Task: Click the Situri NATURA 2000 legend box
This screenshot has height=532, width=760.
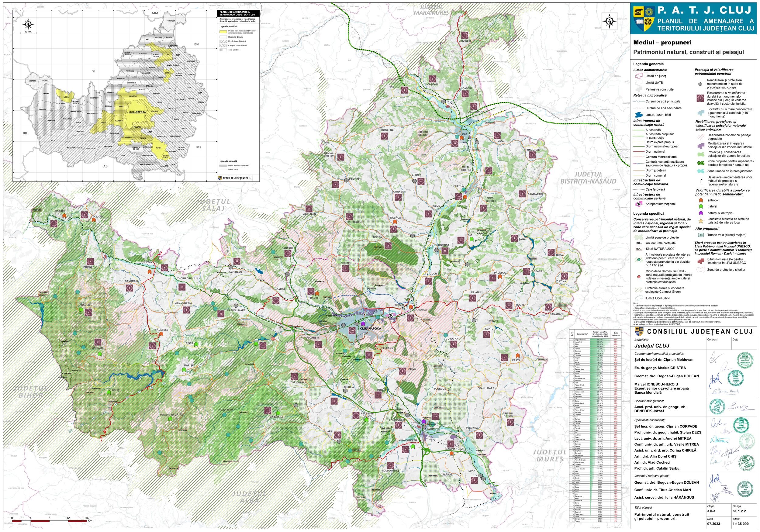Action: [639, 248]
